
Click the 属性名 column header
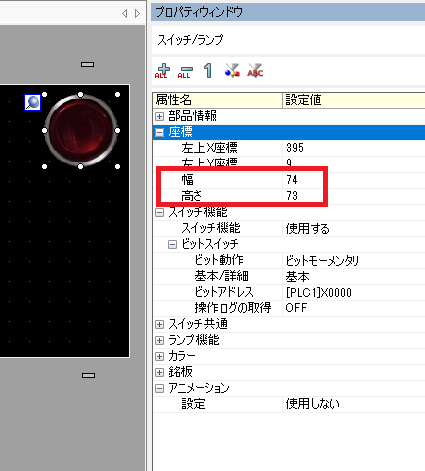click(x=218, y=100)
